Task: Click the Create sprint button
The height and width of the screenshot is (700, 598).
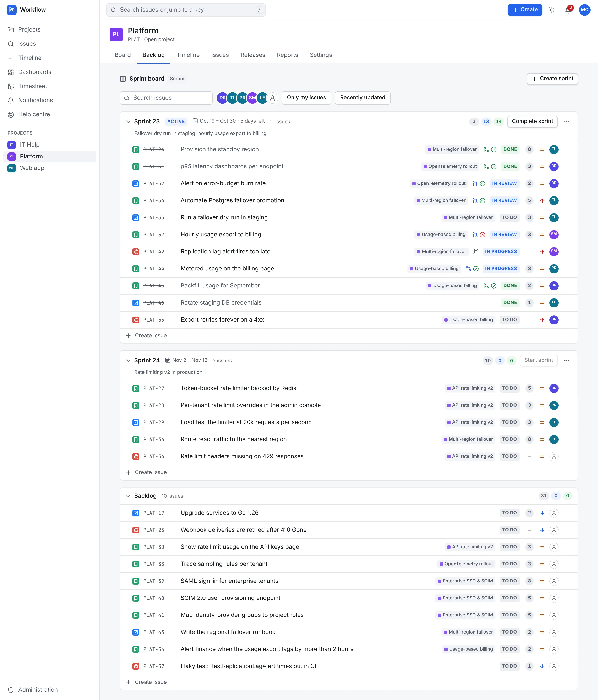Action: coord(552,79)
